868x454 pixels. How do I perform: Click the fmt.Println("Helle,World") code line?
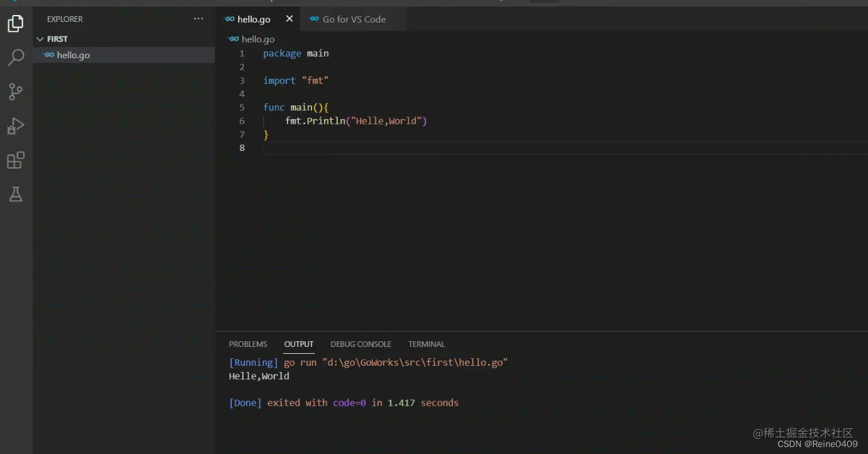pyautogui.click(x=356, y=121)
